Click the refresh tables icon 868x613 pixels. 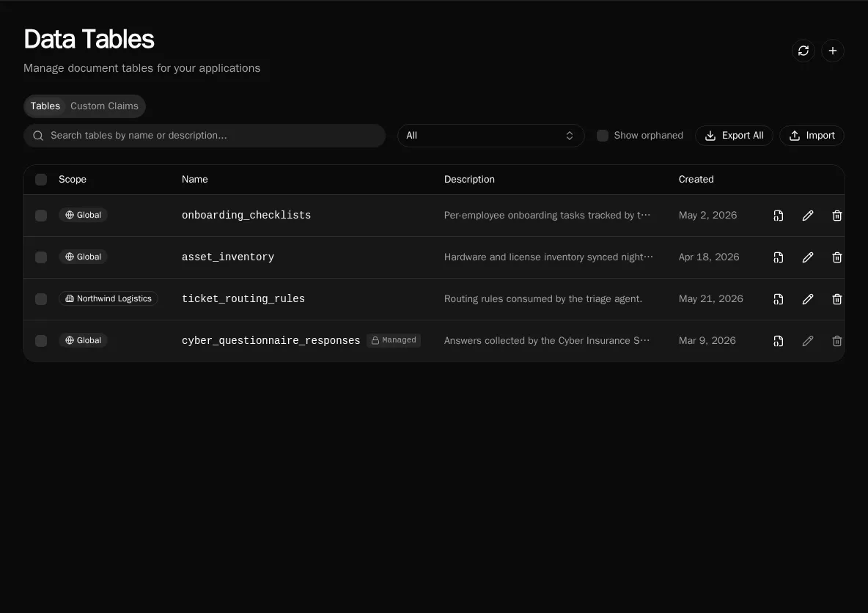(803, 51)
